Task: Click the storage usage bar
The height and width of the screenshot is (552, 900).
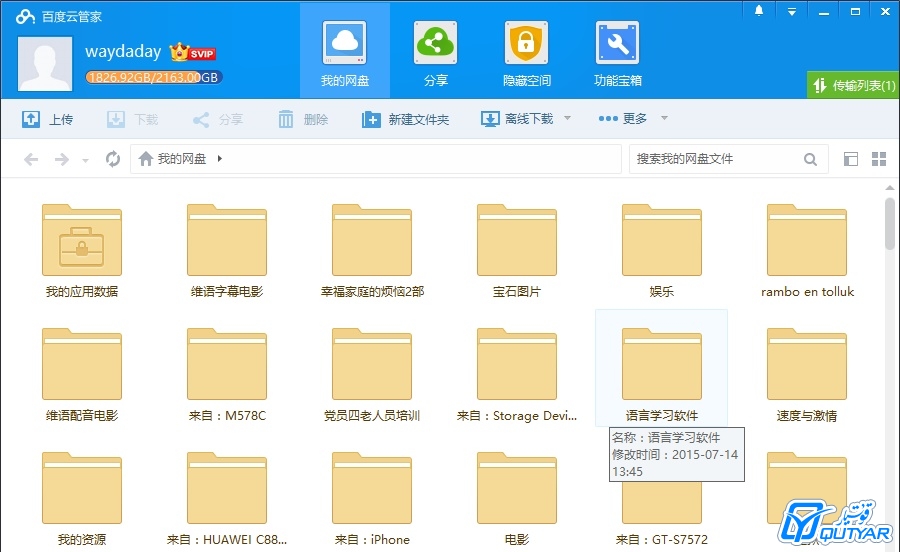Action: point(153,77)
